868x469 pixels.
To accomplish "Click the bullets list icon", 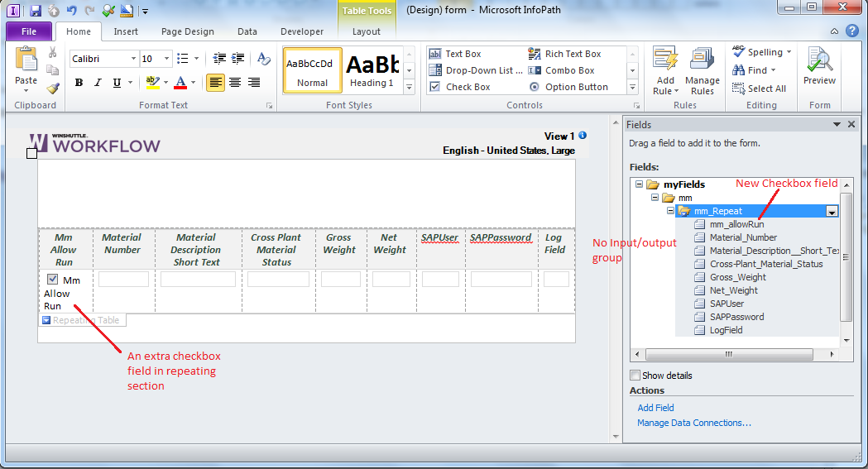I will click(x=182, y=58).
